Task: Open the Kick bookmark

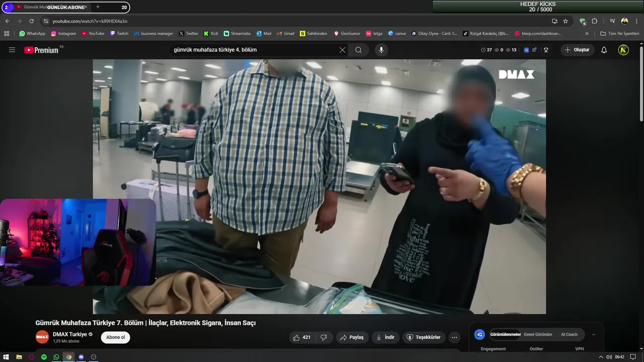Action: coord(211,34)
